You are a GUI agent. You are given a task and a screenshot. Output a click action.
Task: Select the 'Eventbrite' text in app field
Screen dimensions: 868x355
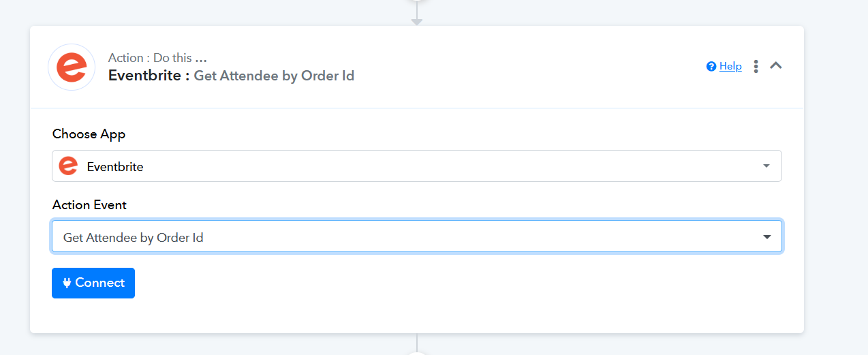tap(115, 166)
